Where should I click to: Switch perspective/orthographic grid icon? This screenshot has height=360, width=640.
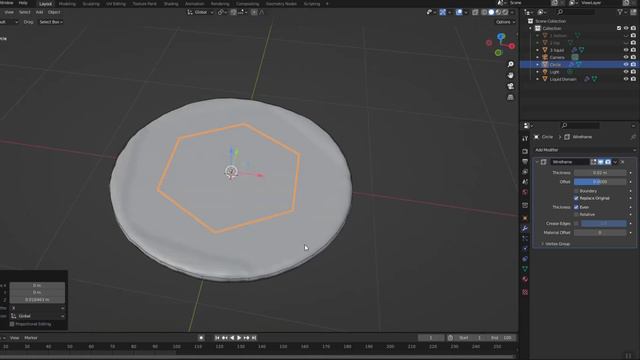(510, 97)
